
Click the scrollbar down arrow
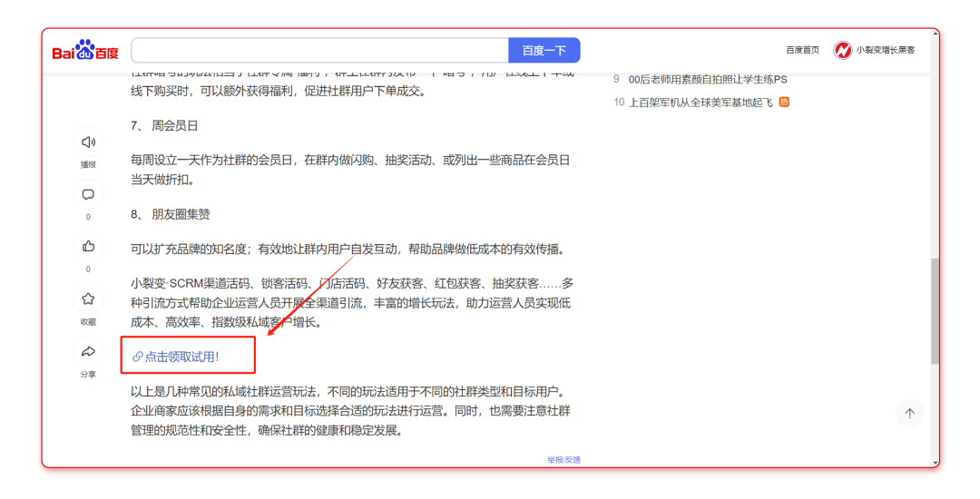click(x=935, y=462)
